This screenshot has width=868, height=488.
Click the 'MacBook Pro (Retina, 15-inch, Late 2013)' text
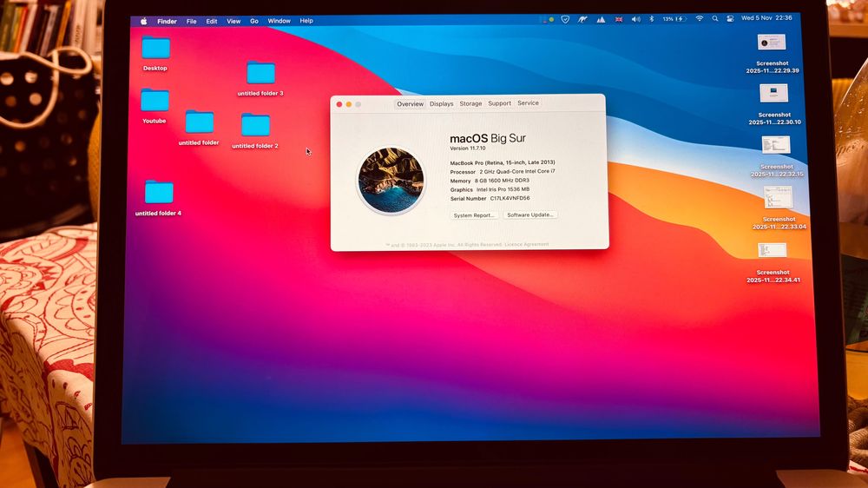pyautogui.click(x=503, y=162)
